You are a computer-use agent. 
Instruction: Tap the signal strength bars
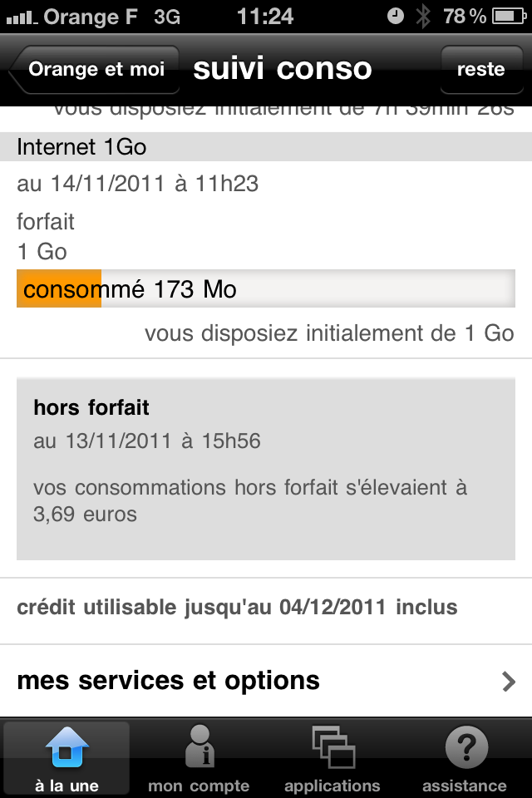pos(21,16)
